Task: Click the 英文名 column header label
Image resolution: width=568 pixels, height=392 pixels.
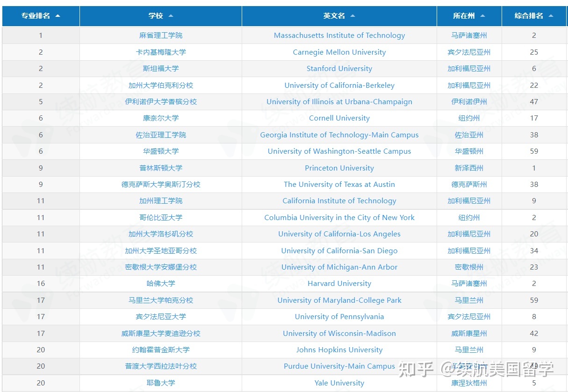Action: point(334,16)
